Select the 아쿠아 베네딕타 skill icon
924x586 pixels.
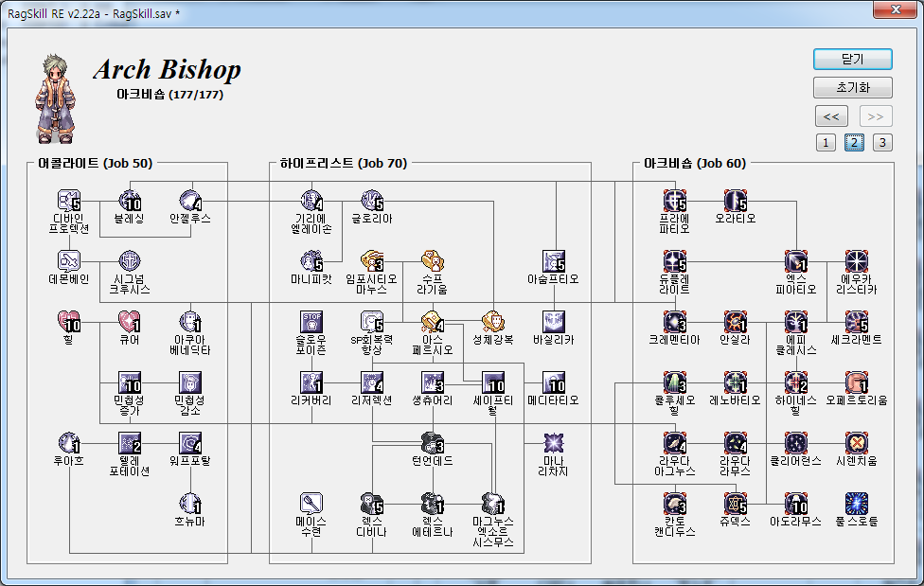coord(190,322)
